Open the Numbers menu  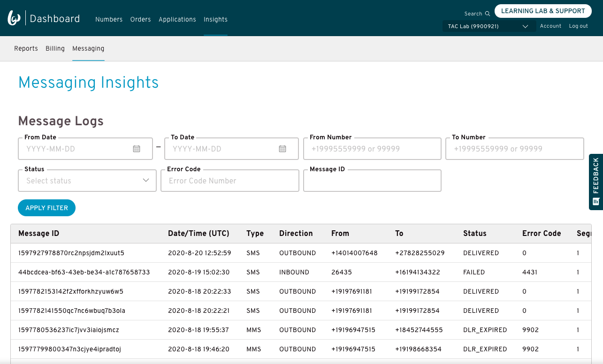pyautogui.click(x=109, y=19)
